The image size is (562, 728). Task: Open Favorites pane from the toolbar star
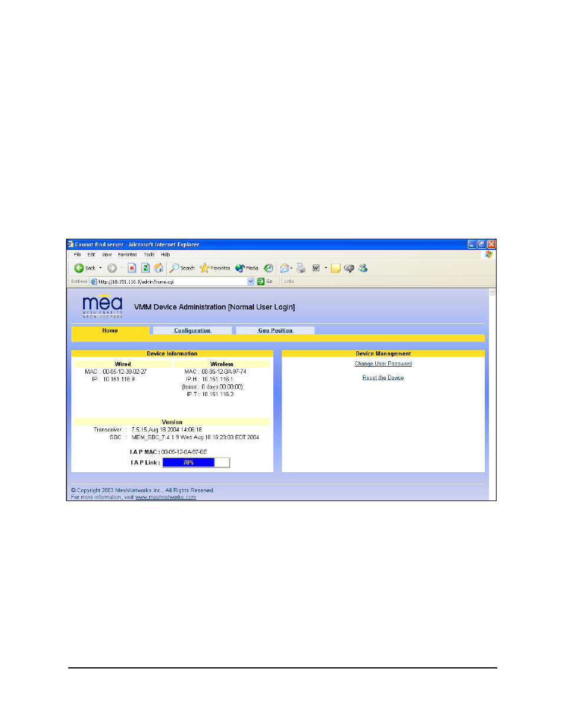click(x=215, y=268)
